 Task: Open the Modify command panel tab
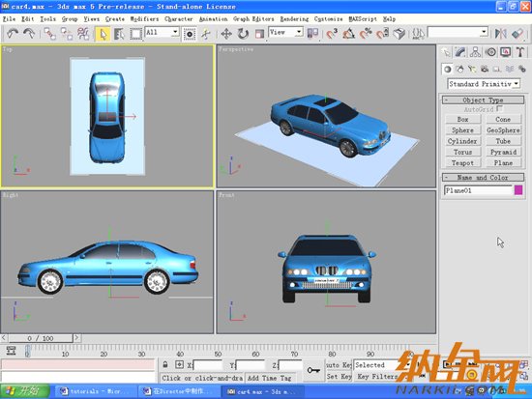click(x=460, y=52)
